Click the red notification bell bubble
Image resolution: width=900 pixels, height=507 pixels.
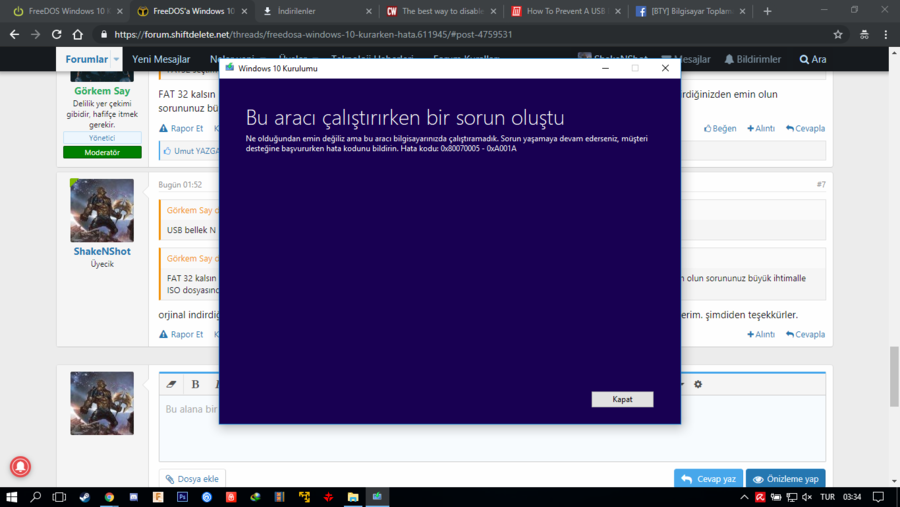(20, 466)
